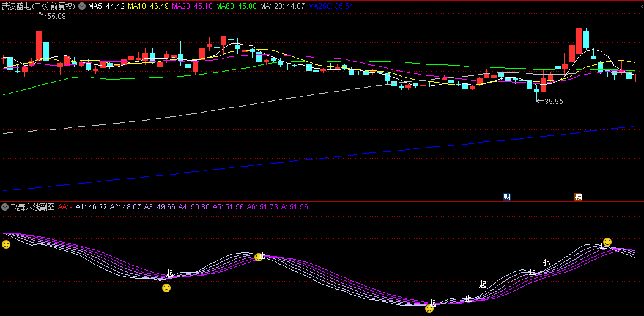Click the MA120: 44.87 label
Image resolution: width=644 pixels, height=316 pixels.
pyautogui.click(x=282, y=6)
